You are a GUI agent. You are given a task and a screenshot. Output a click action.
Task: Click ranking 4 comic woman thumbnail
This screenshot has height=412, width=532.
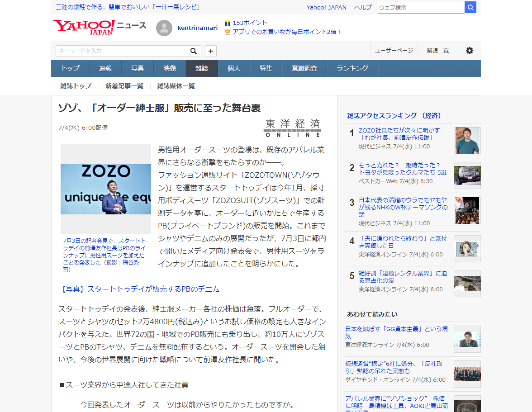click(467, 249)
